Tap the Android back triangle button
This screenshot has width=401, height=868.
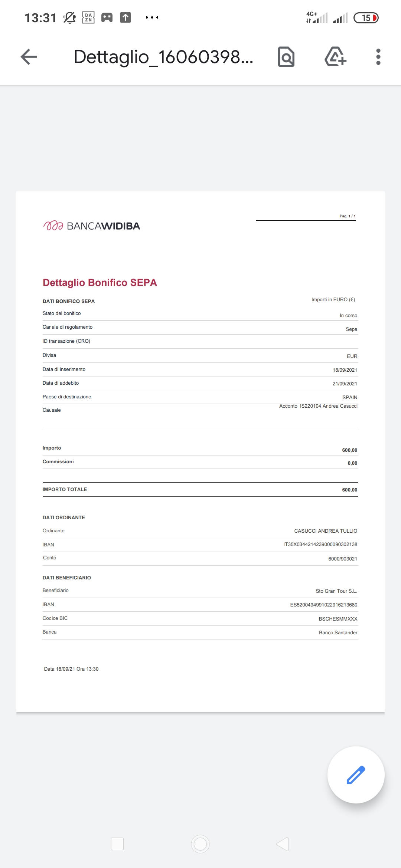[283, 844]
